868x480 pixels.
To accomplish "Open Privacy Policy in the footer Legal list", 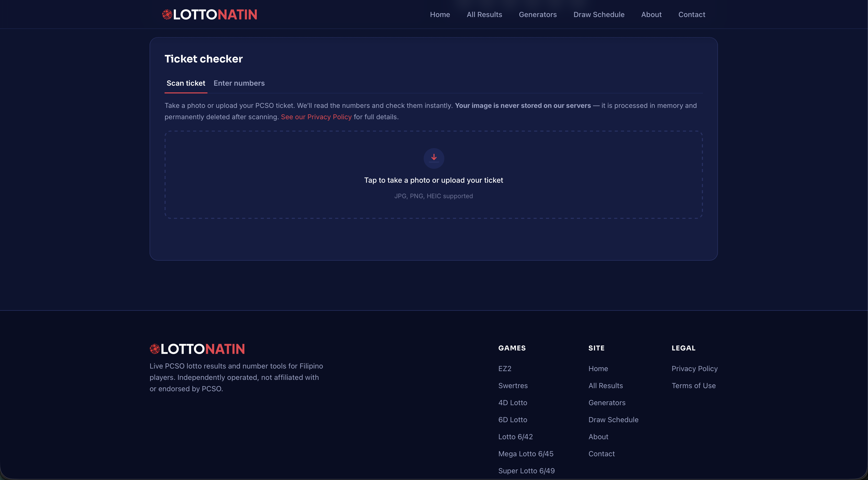I will (x=694, y=369).
